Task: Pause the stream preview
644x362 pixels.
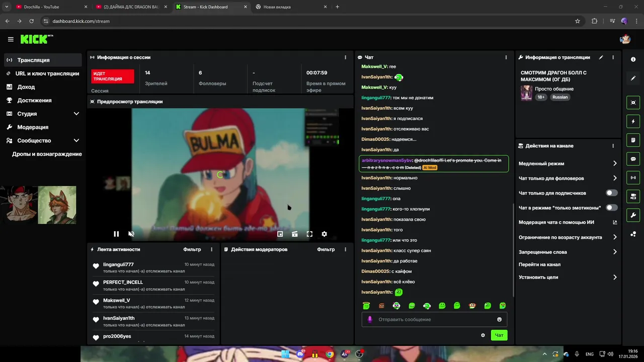Action: pos(116,234)
